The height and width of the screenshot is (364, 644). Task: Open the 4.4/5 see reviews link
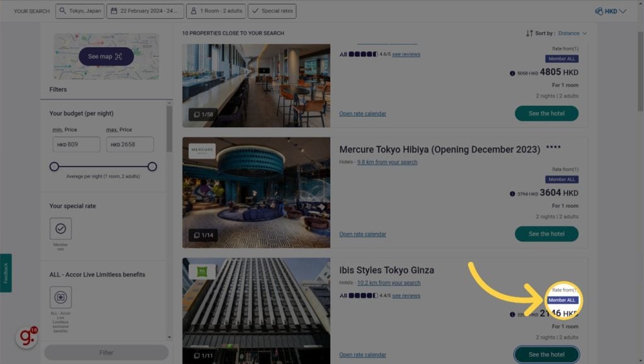[406, 296]
